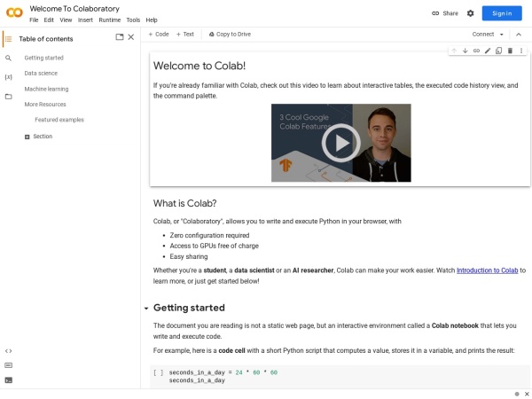Click Copy to Drive

point(230,35)
